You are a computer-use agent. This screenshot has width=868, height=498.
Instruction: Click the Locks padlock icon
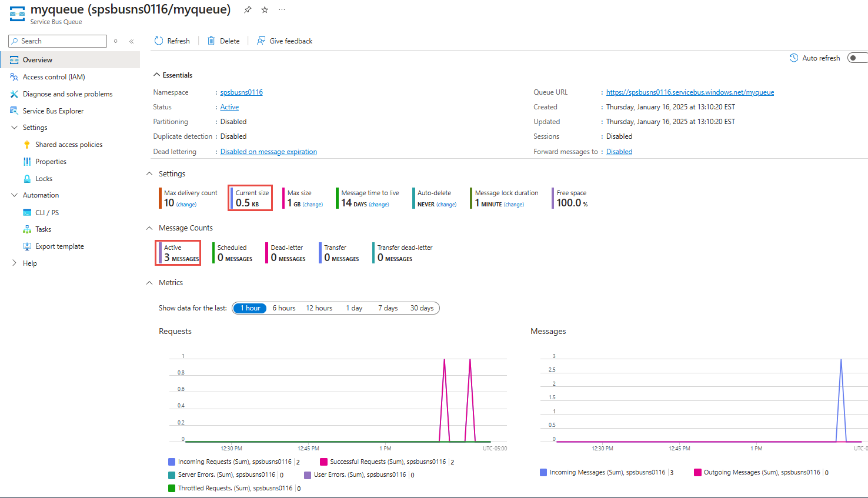click(x=27, y=179)
